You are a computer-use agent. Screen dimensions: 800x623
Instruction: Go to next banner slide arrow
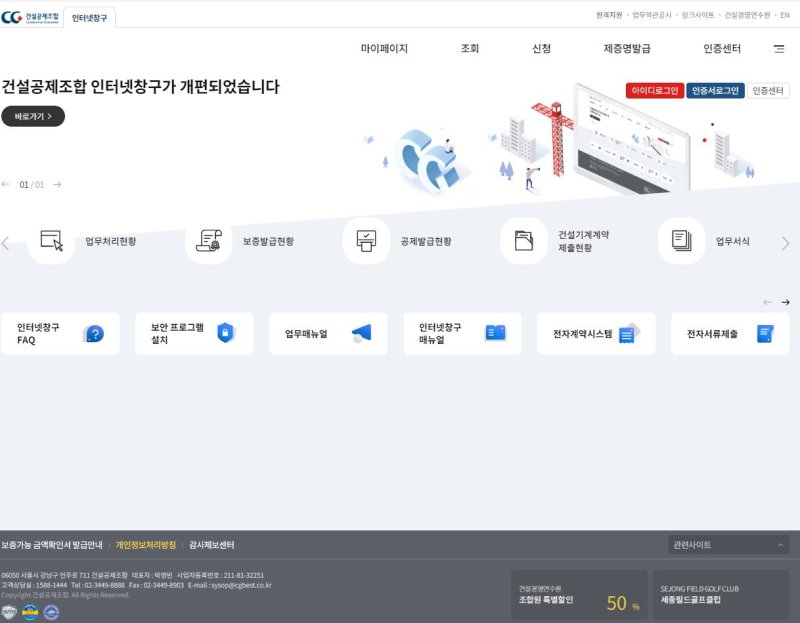[x=57, y=185]
